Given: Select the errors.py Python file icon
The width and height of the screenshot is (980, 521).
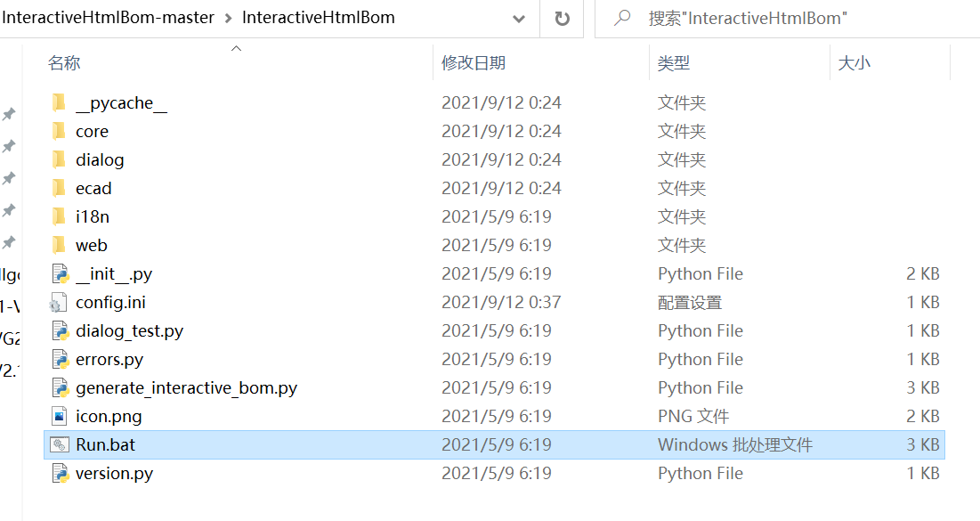Looking at the screenshot, I should coord(60,359).
